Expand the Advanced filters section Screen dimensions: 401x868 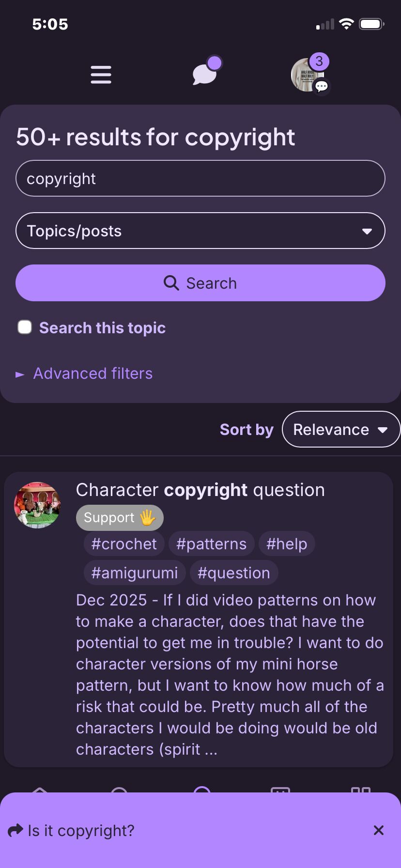point(92,373)
